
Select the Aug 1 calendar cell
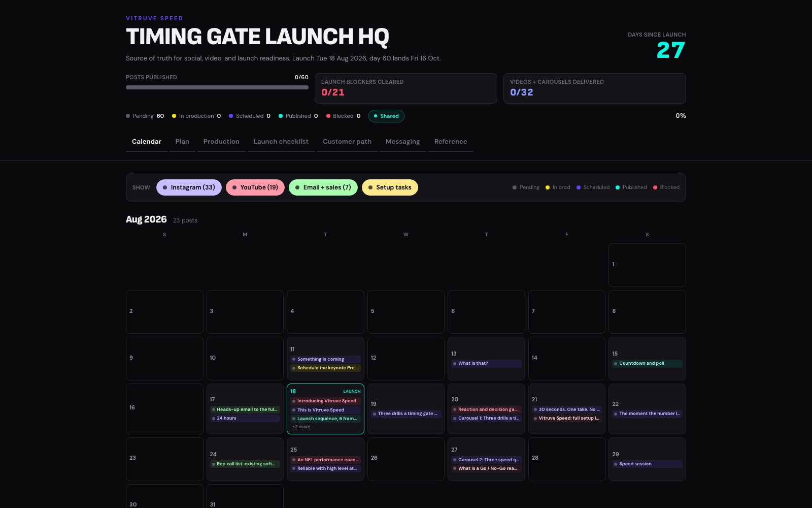pos(647,265)
